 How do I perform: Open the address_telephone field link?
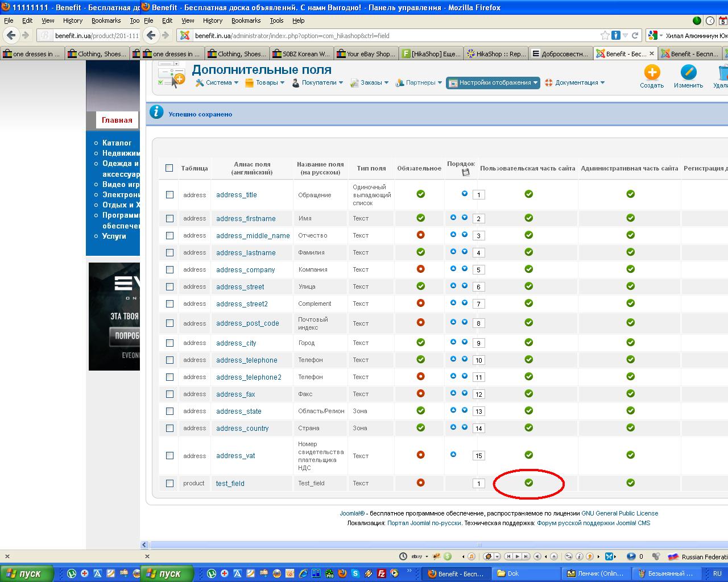(x=246, y=360)
